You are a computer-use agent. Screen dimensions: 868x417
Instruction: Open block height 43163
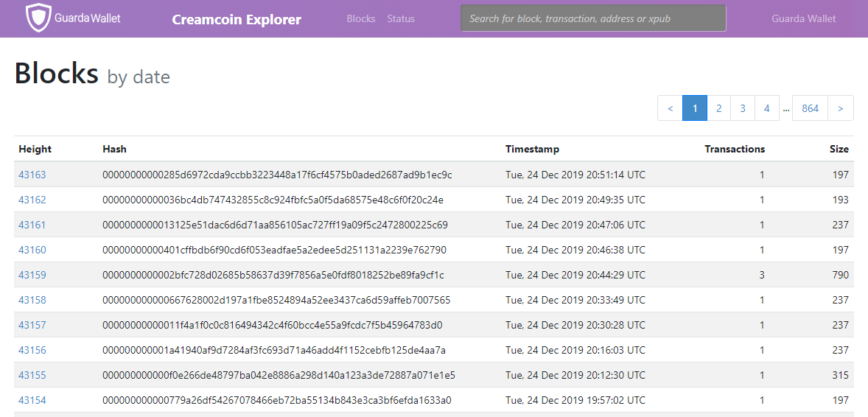pos(32,175)
